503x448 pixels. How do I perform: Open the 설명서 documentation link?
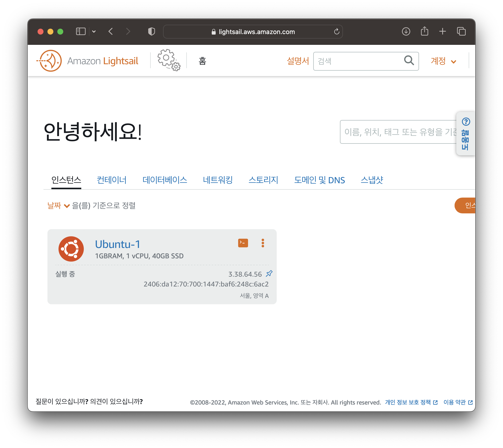click(x=298, y=61)
